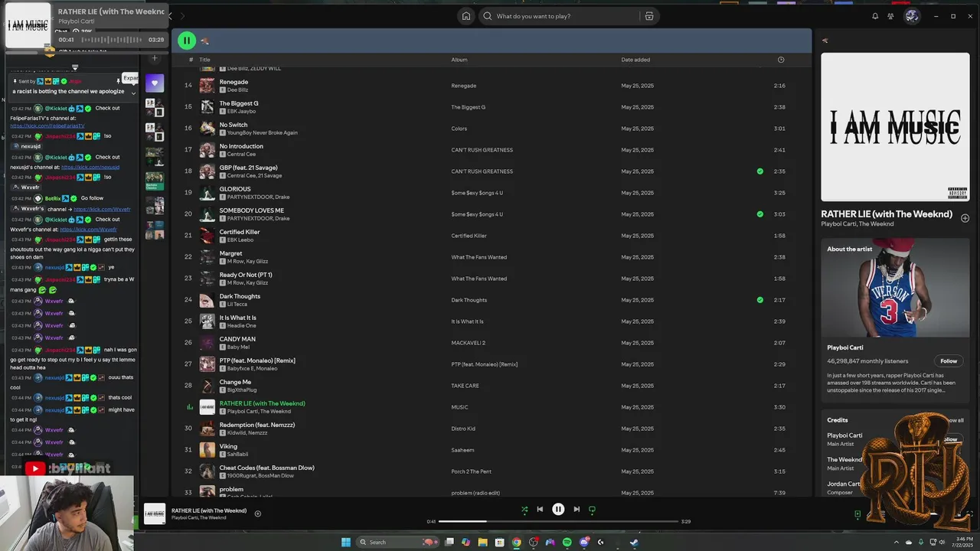
Task: Go to Spotify Home
Action: [465, 16]
